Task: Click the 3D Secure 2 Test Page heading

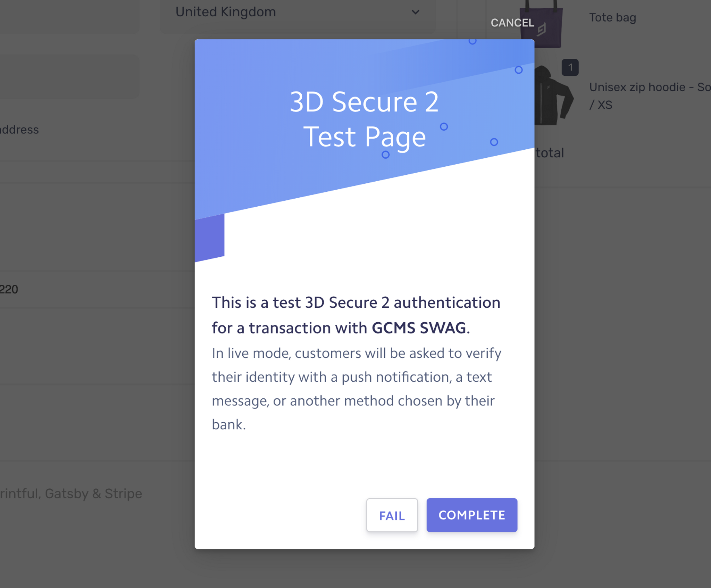Action: click(x=364, y=119)
